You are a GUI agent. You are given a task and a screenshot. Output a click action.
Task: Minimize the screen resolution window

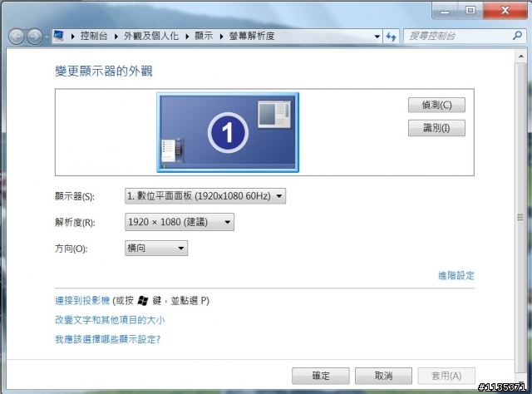coord(445,11)
